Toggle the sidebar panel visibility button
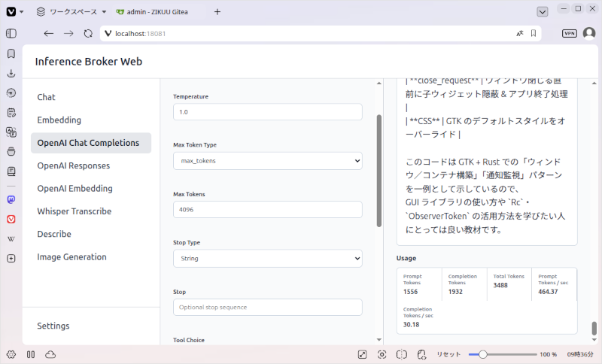Viewport: 602px width, 364px height. [x=11, y=33]
